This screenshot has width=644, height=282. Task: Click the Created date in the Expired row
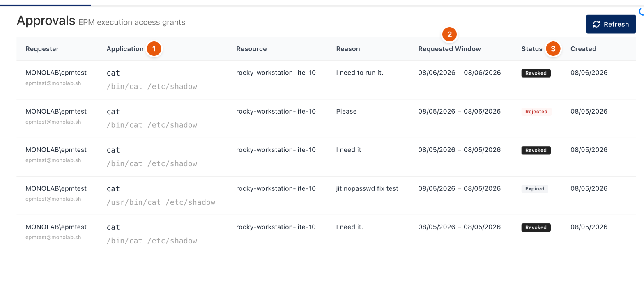pyautogui.click(x=589, y=188)
